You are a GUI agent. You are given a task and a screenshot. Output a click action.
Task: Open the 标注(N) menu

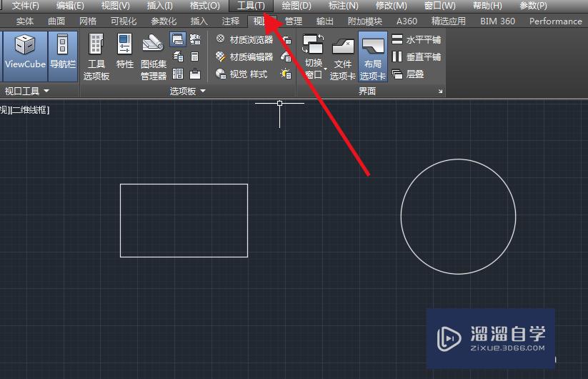click(x=343, y=6)
